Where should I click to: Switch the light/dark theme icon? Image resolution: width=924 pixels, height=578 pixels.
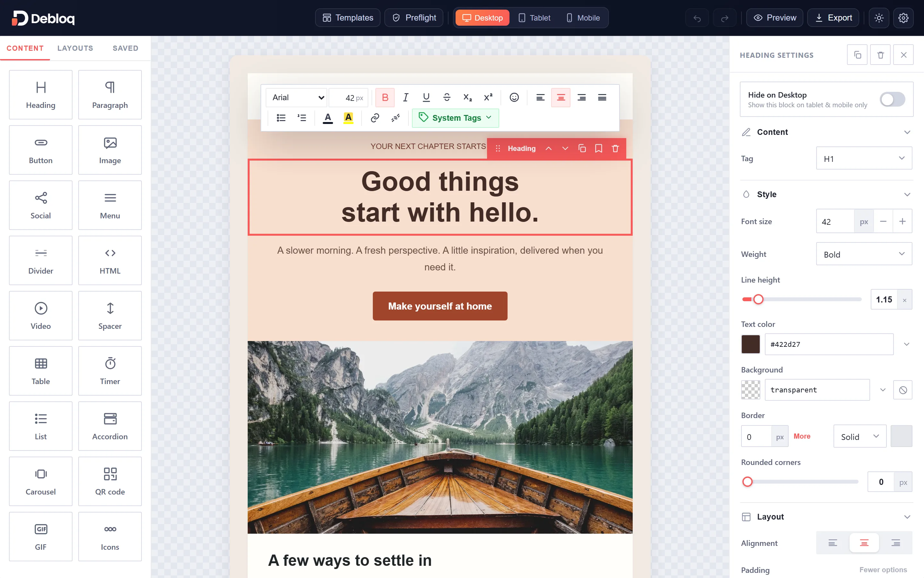pos(879,18)
